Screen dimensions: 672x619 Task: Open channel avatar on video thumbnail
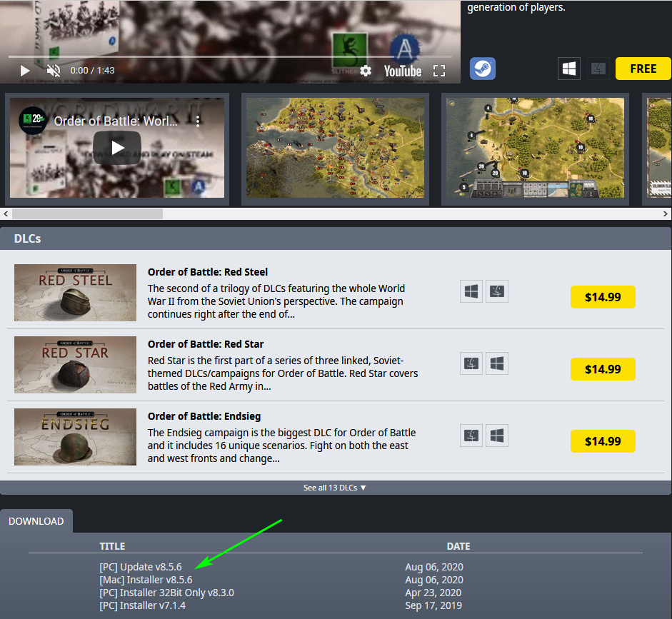33,121
